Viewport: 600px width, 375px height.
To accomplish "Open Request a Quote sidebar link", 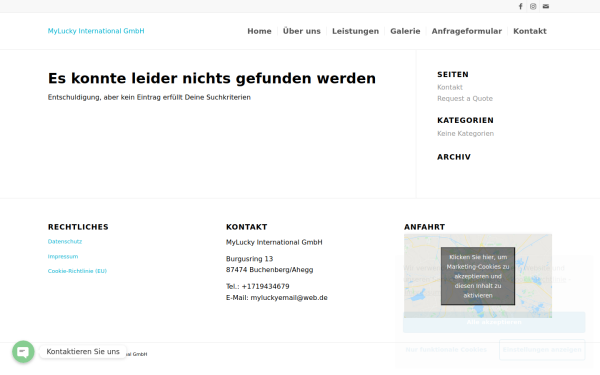I will tap(465, 99).
